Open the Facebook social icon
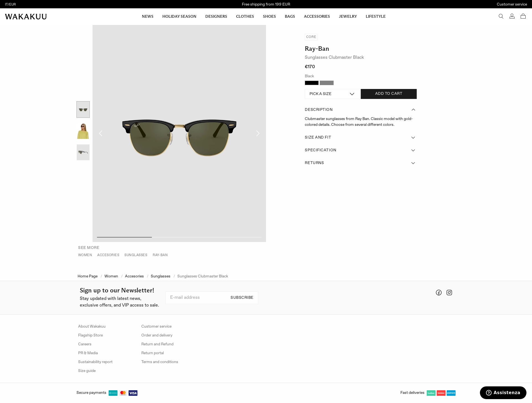This screenshot has height=403, width=532. coord(439,293)
